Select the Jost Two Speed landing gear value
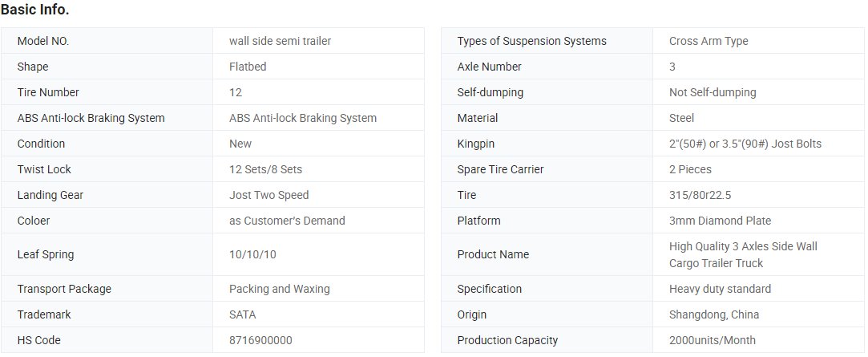This screenshot has height=357, width=868. click(x=269, y=195)
